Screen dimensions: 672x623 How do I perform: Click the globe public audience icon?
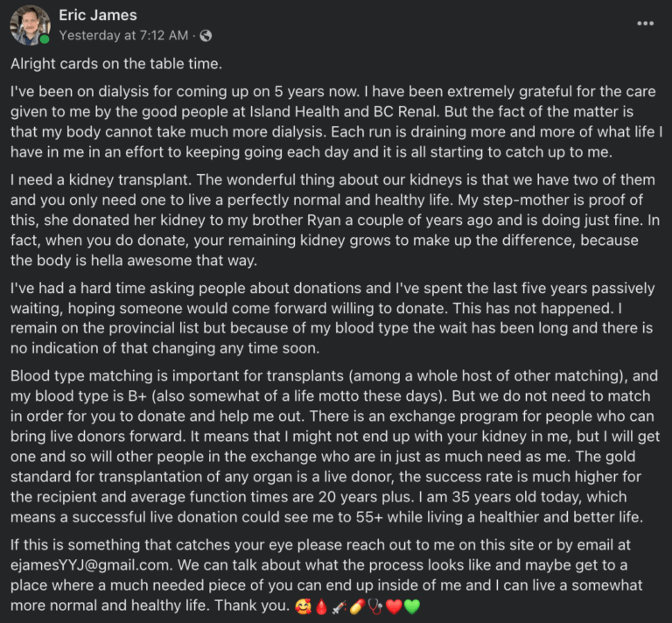pyautogui.click(x=206, y=36)
